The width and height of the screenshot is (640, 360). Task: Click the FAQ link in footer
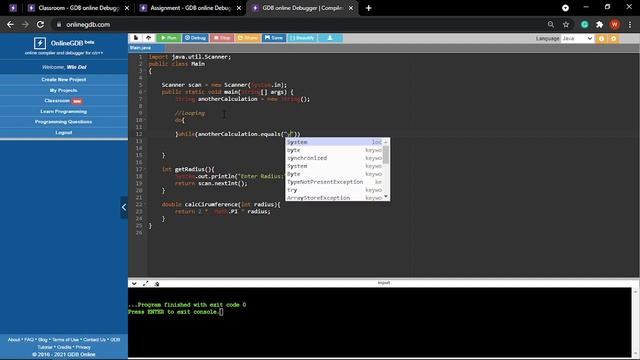point(29,340)
